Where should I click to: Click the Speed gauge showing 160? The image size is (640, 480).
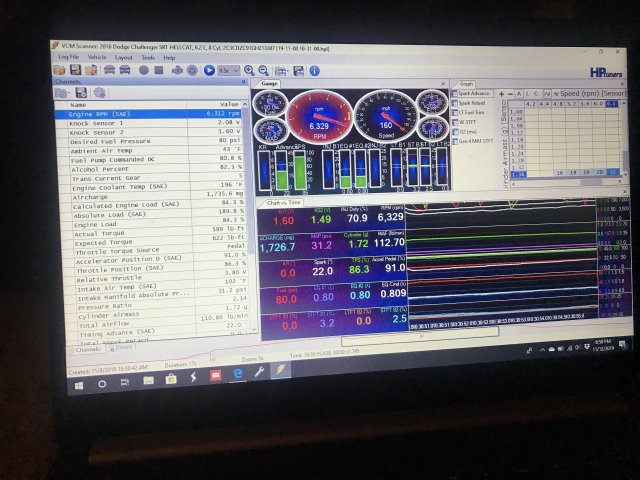[x=386, y=117]
